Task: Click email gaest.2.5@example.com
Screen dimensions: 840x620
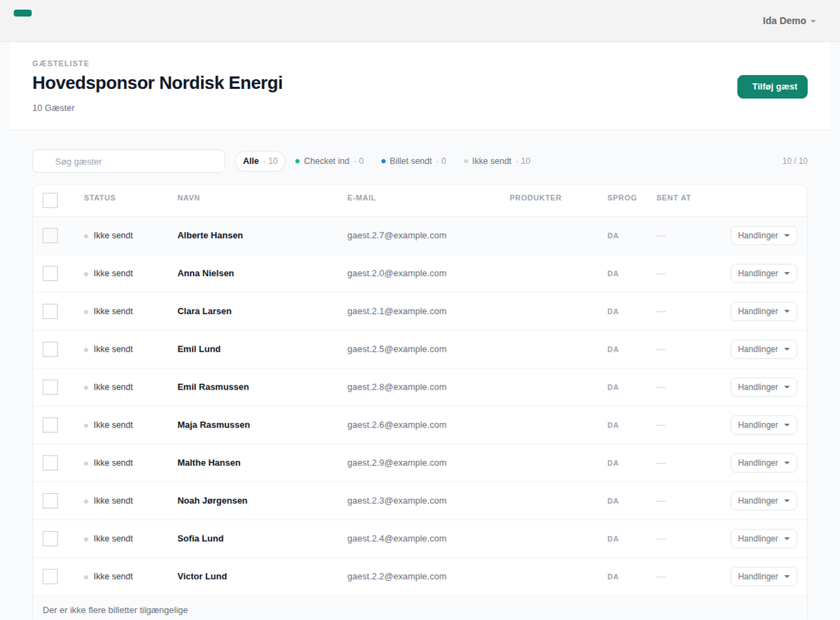Action: click(x=397, y=349)
